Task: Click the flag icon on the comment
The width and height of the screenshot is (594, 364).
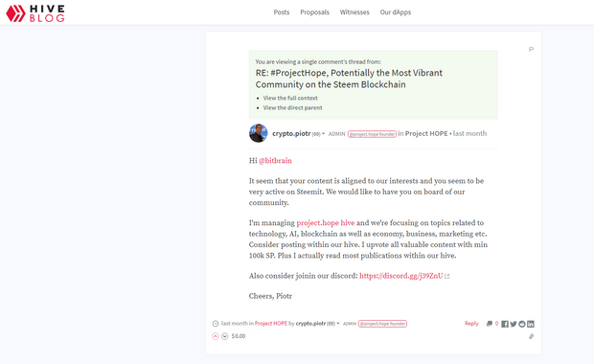Action: tap(531, 49)
